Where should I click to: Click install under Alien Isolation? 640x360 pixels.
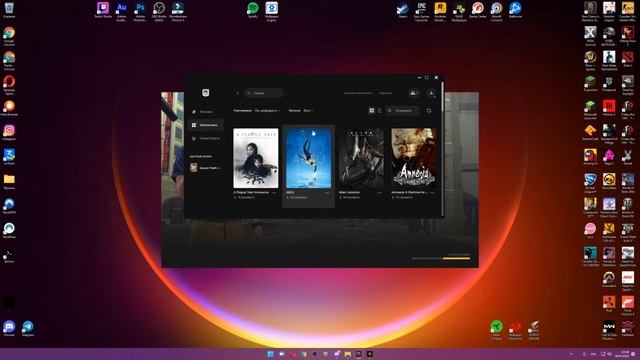pos(350,198)
